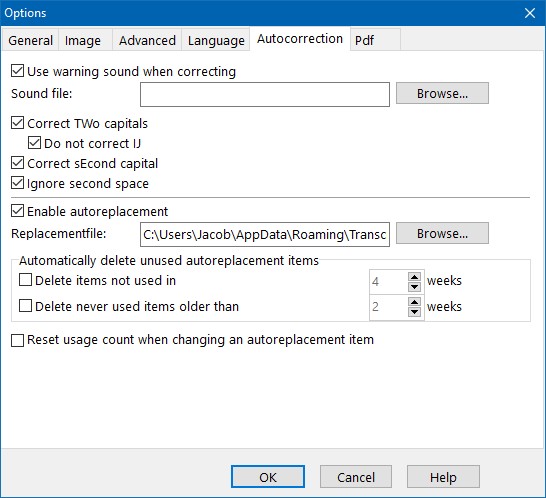Open Help for the options

[443, 477]
